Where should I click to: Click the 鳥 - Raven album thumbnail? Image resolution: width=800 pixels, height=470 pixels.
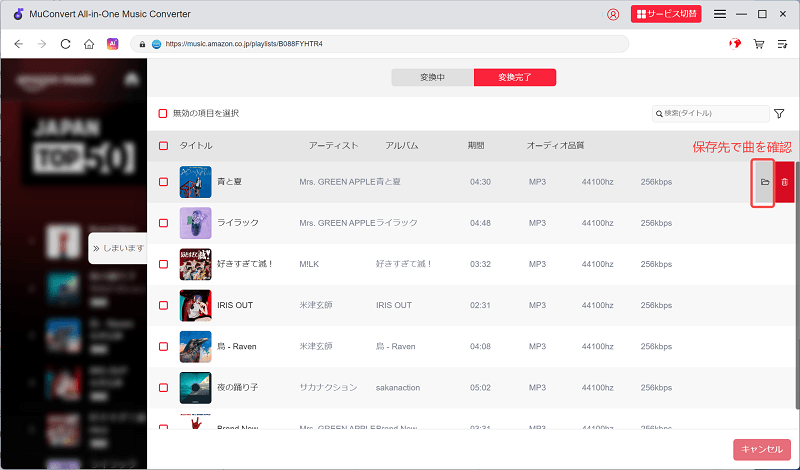tap(195, 347)
